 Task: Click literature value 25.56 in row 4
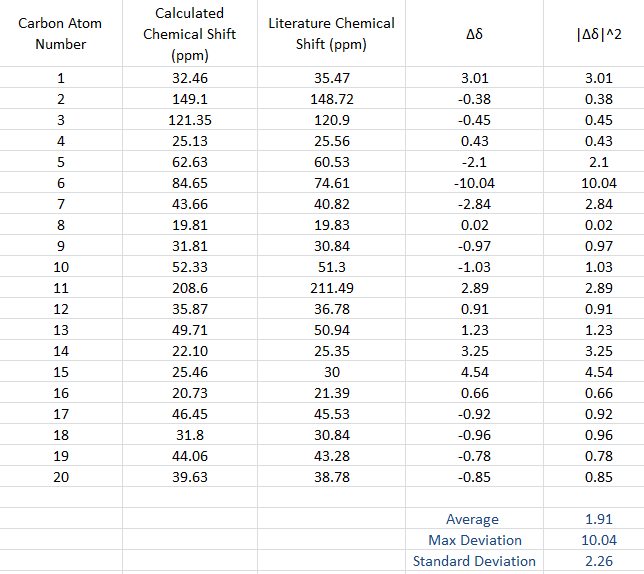pos(331,140)
